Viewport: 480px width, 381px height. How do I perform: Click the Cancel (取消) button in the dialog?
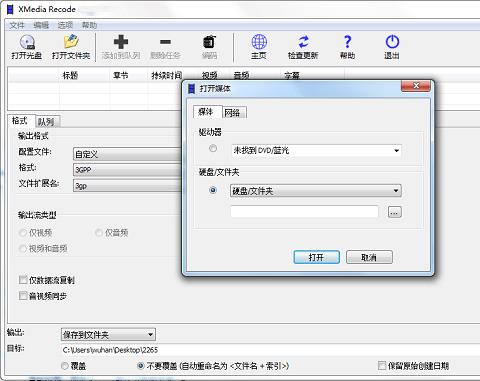(x=369, y=257)
